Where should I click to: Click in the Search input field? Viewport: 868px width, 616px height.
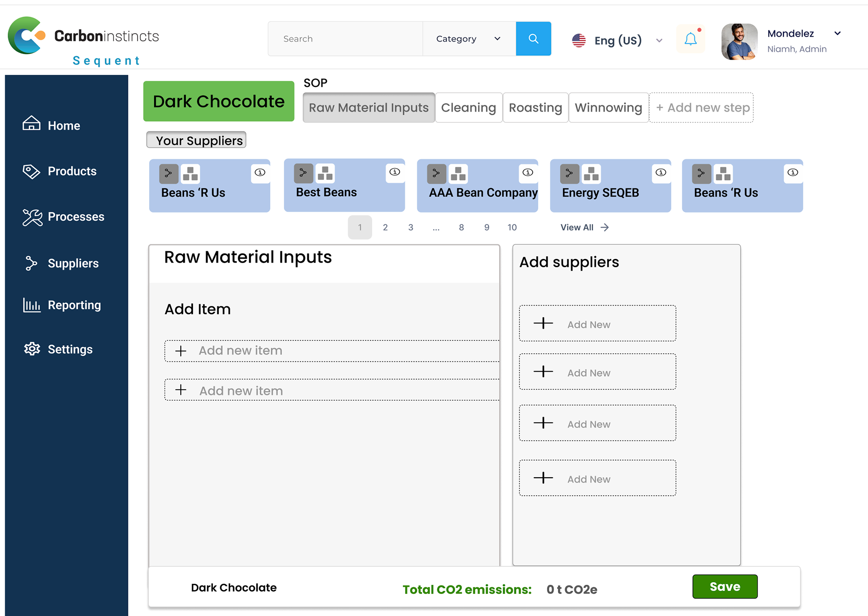click(x=345, y=39)
